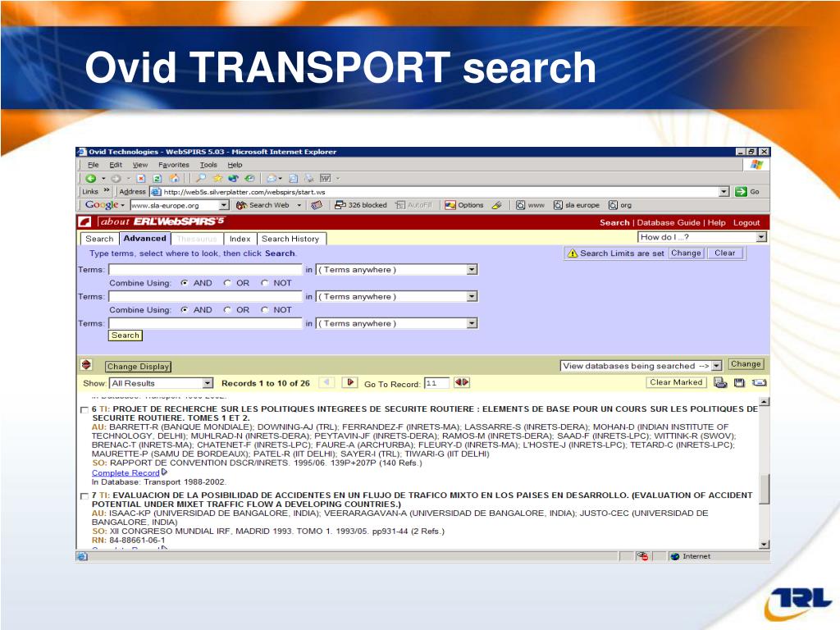The image size is (840, 630).
Task: Open the Google toolbar search box dropdown
Action: click(225, 205)
